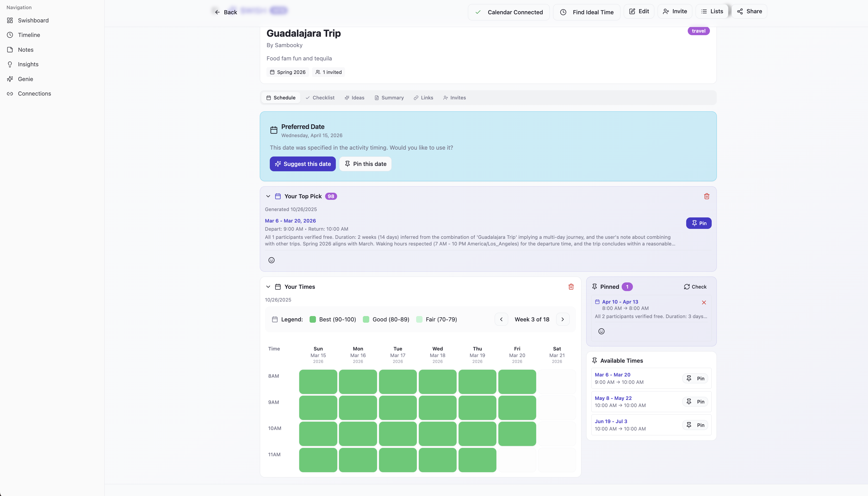The width and height of the screenshot is (868, 496).
Task: Pin the May 8 - May 22 time
Action: coord(695,402)
